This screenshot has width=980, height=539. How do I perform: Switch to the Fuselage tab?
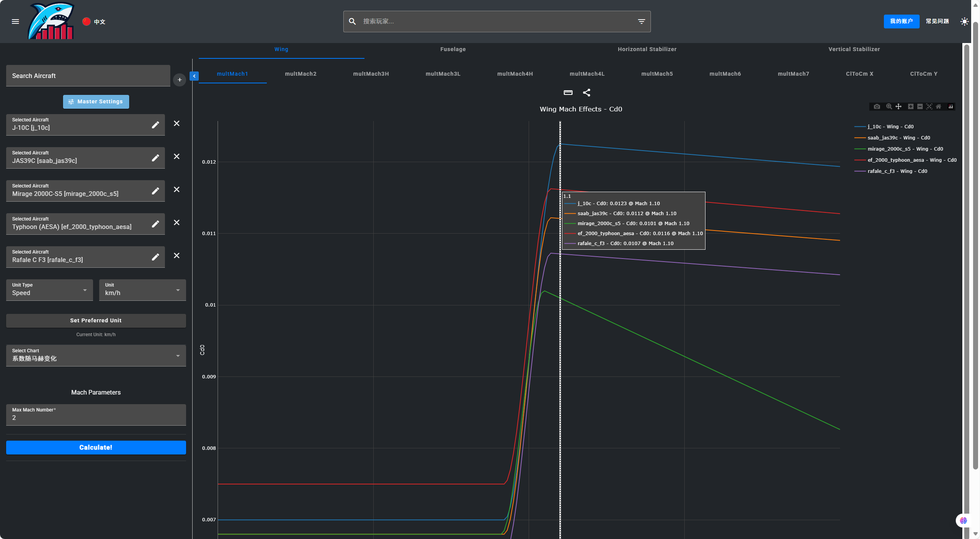click(x=453, y=49)
